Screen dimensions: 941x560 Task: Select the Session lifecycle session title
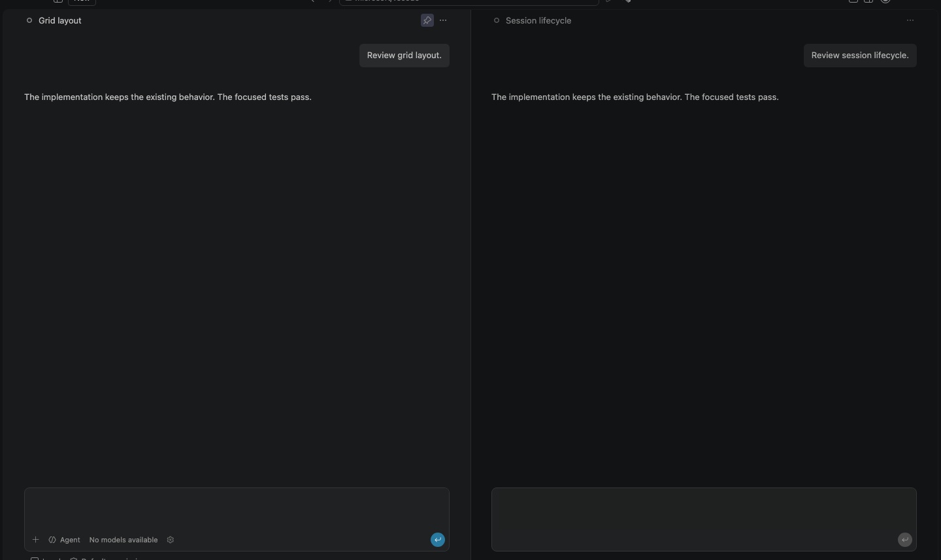538,20
